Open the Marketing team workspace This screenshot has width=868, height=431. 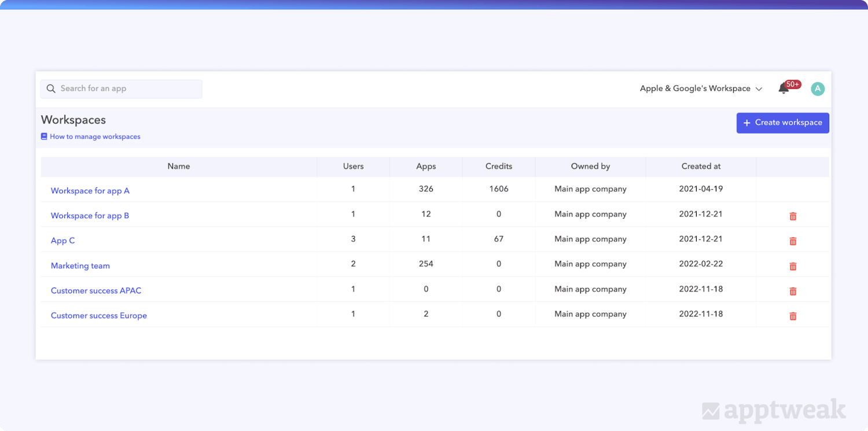[80, 266]
